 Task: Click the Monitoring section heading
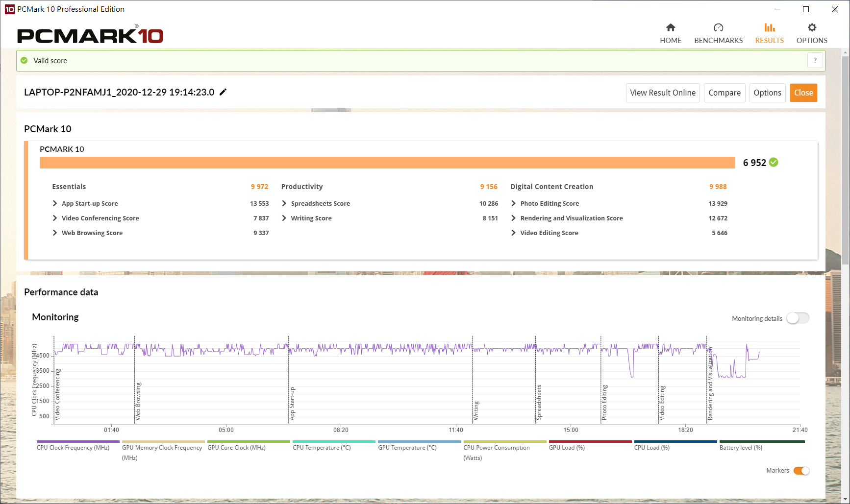(x=55, y=317)
